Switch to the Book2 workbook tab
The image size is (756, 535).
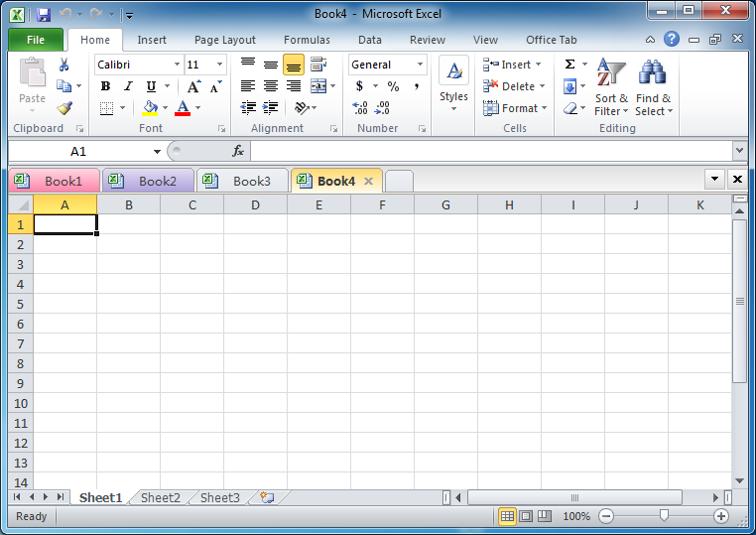pyautogui.click(x=148, y=181)
